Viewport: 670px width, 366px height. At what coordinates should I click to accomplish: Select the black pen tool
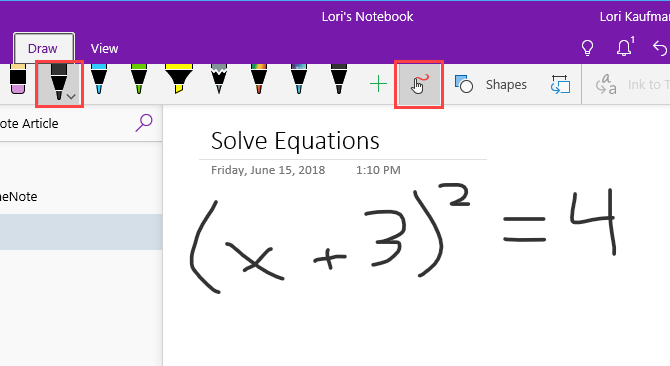(x=58, y=81)
